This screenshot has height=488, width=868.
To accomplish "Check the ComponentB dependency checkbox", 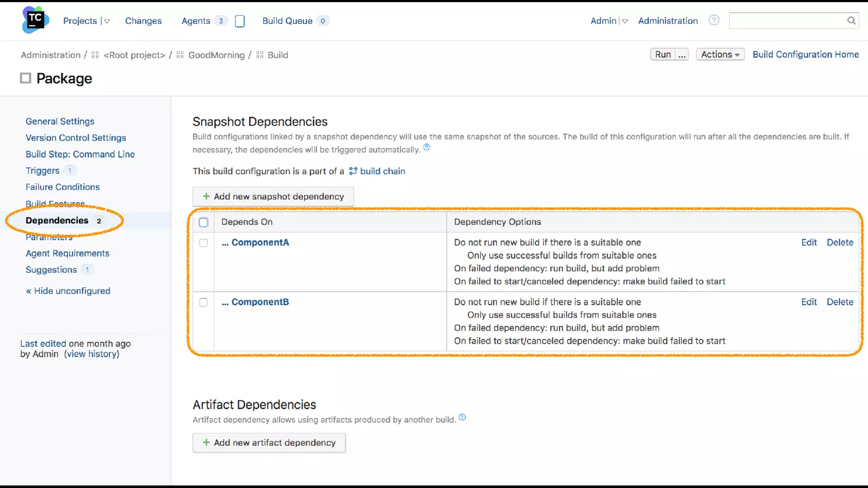I will click(x=203, y=302).
